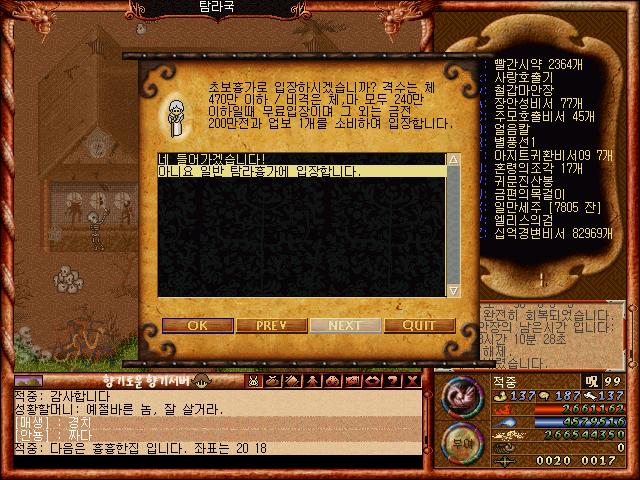
Task: Click inventory item '주모호출비서 45개'
Action: coord(544,116)
